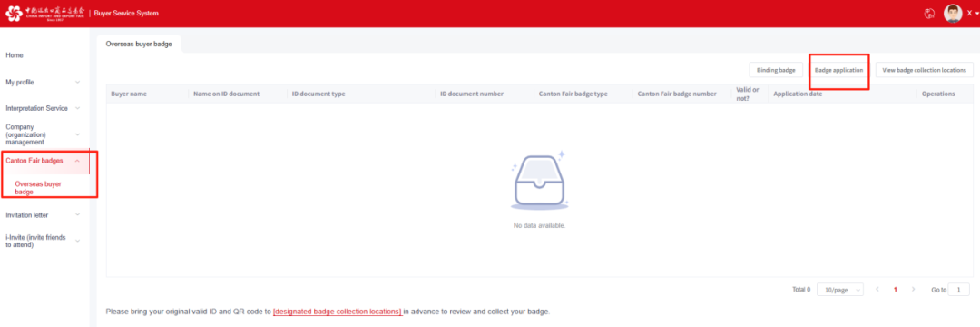
Task: Click the Buyer Service System title
Action: coord(126,13)
